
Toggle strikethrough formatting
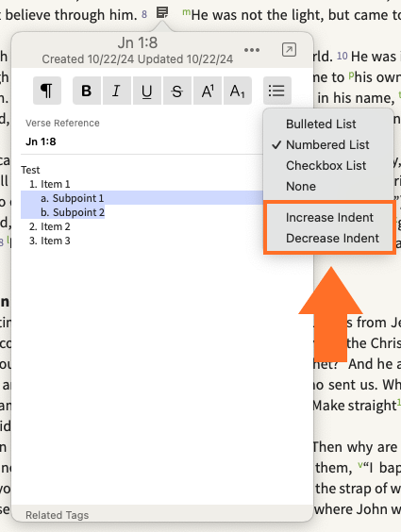pos(176,91)
